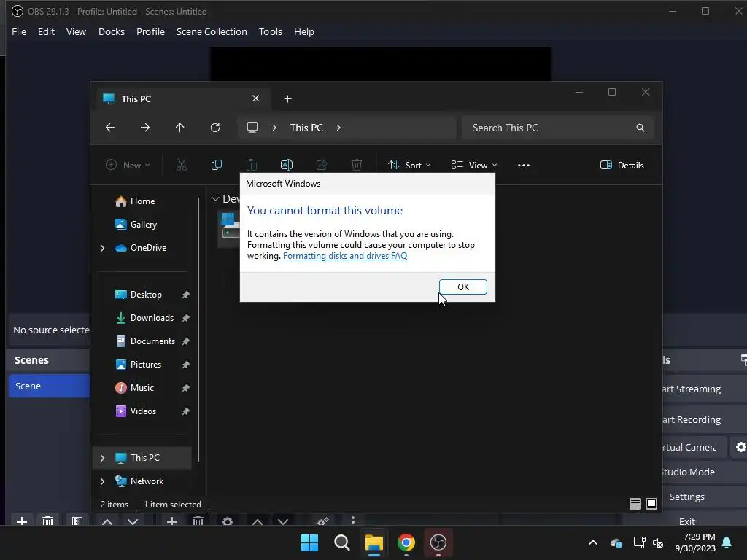Close the This PC tab

tap(255, 98)
